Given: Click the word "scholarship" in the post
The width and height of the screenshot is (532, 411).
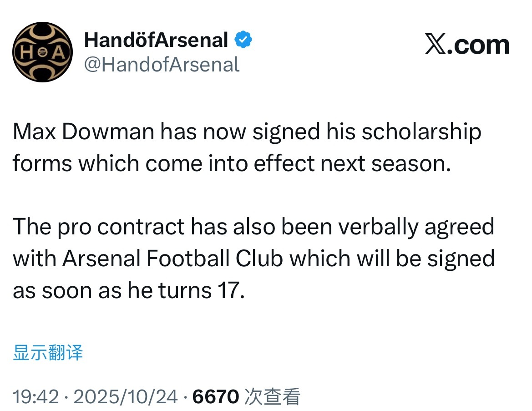Looking at the screenshot, I should click(x=421, y=132).
